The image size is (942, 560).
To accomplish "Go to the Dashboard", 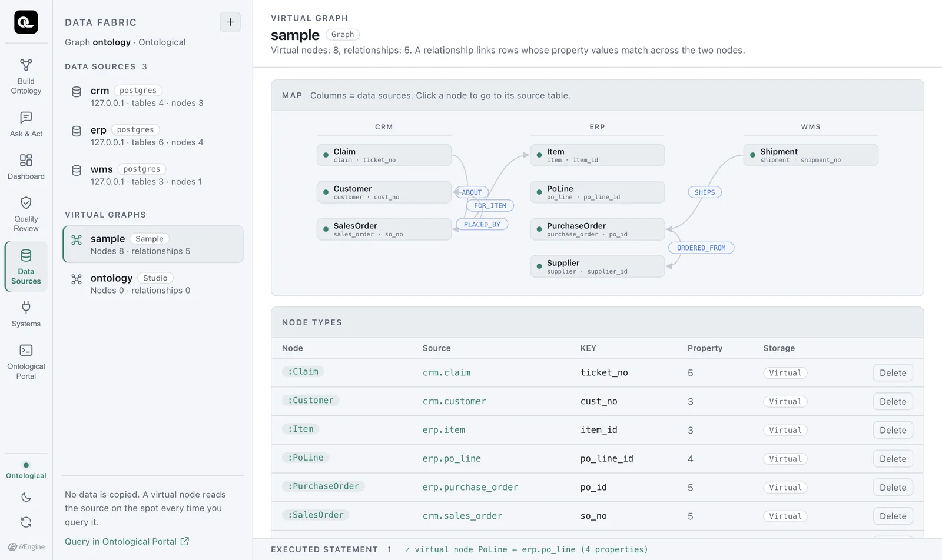I will [x=26, y=167].
